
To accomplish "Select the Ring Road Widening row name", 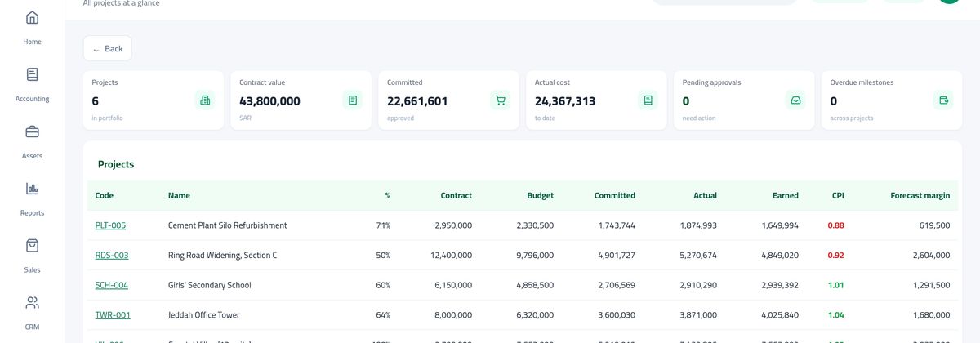I will pos(222,256).
